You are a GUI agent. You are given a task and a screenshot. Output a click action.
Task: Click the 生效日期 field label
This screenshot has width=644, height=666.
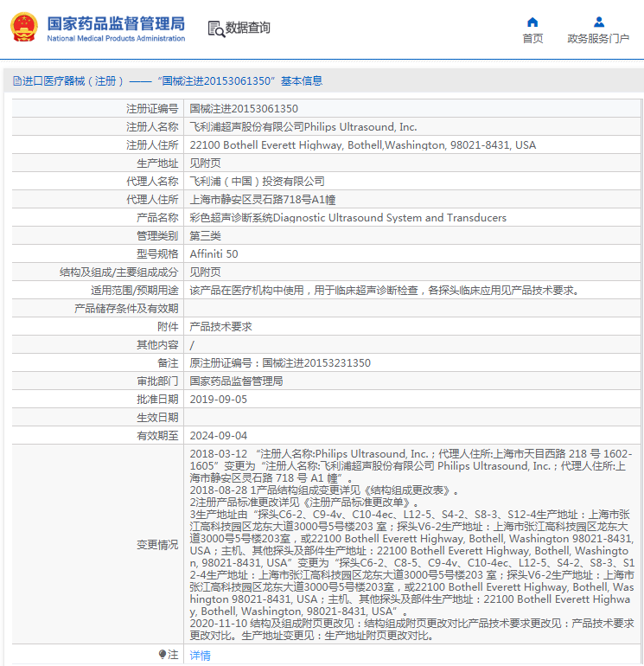157,418
